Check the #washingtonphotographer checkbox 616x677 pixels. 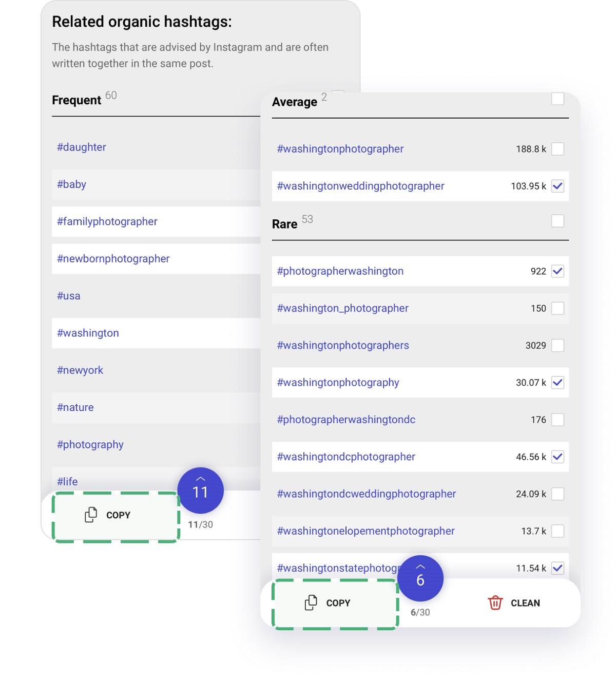click(557, 149)
